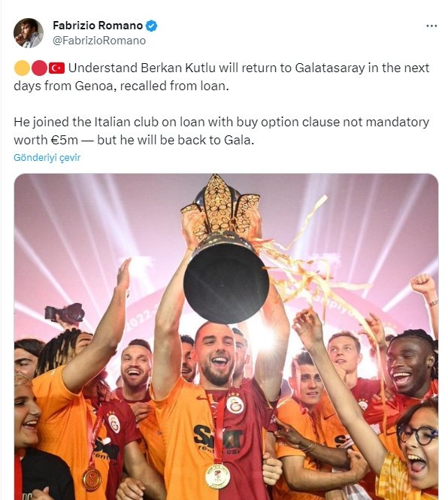The width and height of the screenshot is (448, 500).
Task: Translate post via Gönderiyi çevir link
Action: [47, 157]
